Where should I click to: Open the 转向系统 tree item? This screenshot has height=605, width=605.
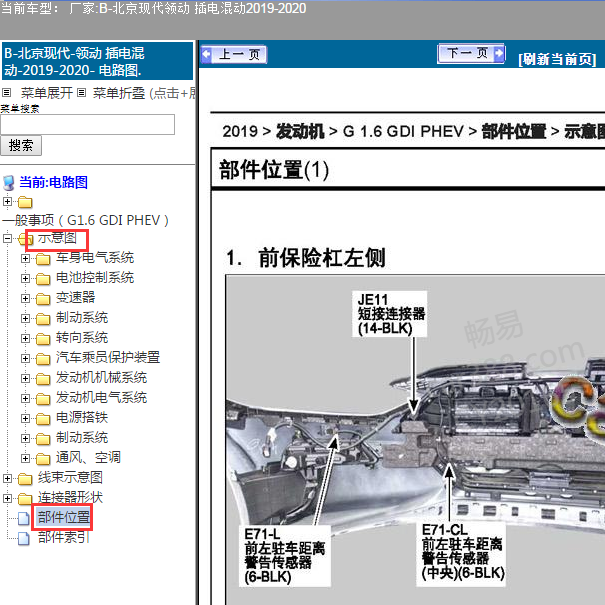point(82,338)
